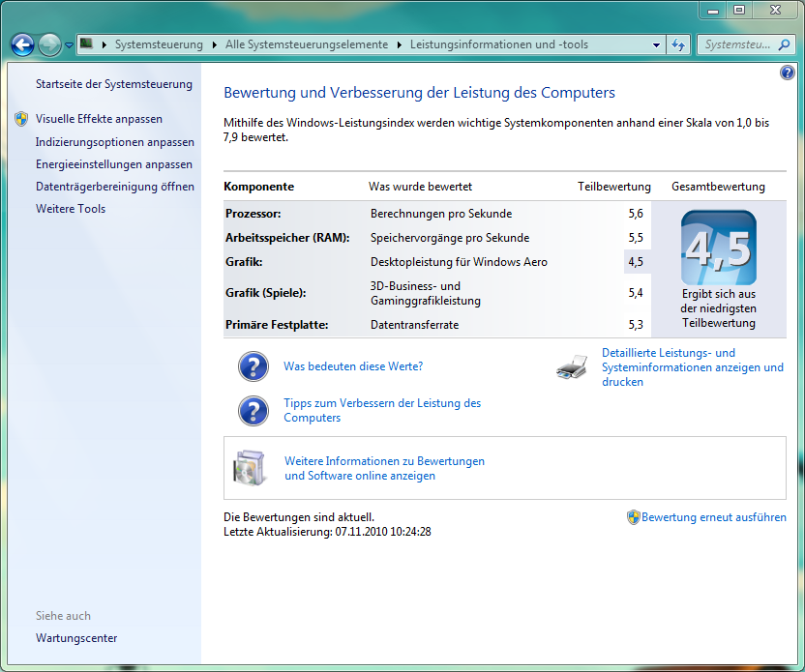Click question icon beside Was bedeuten diese Werte
Viewport: 805px width, 672px height.
coord(253,366)
